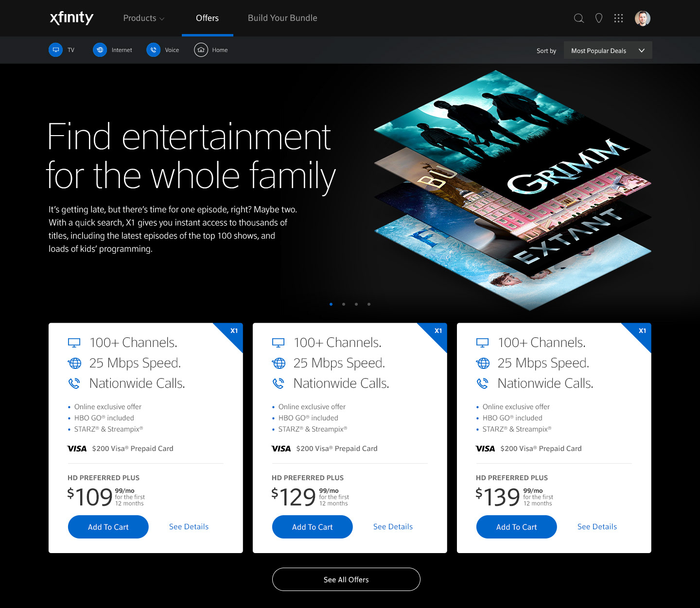Viewport: 700px width, 608px height.
Task: Click 100+ Channels in $139 card
Action: point(542,343)
